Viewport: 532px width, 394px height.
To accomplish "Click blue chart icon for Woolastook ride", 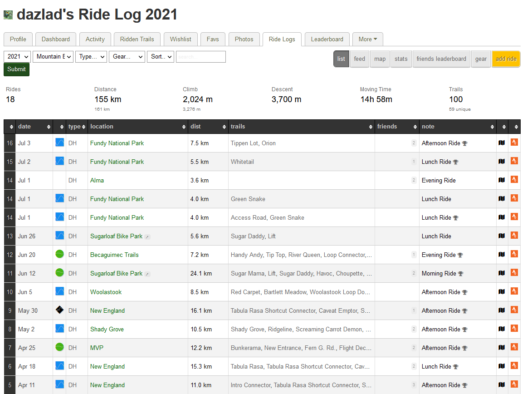I will point(59,291).
